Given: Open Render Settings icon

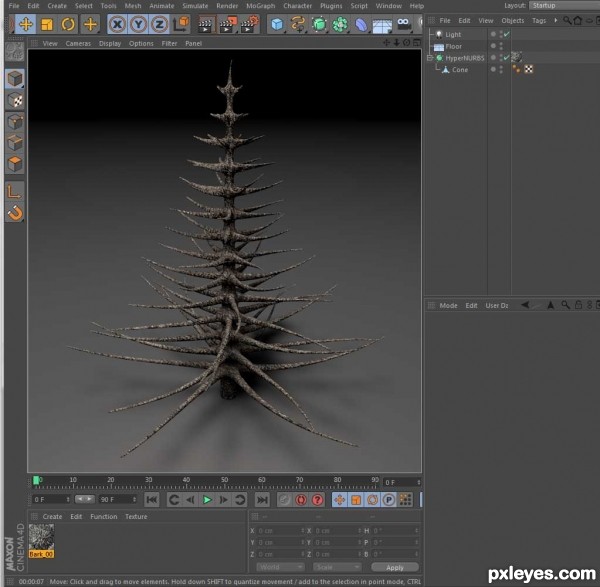Looking at the screenshot, I should pyautogui.click(x=249, y=24).
